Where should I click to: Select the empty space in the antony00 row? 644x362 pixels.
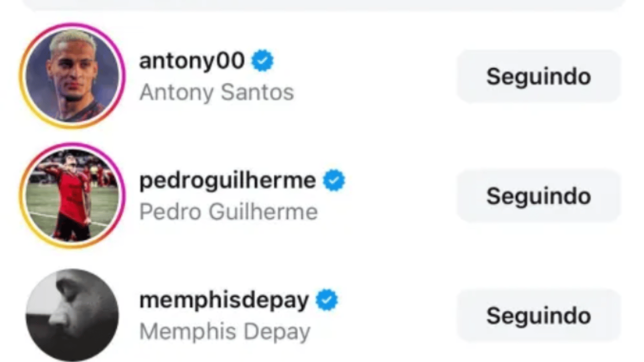[x=375, y=76]
